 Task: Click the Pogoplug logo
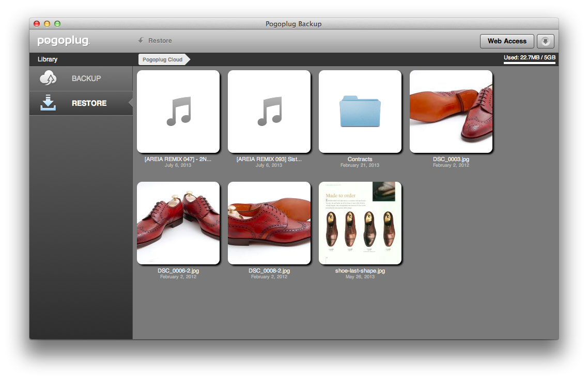(63, 41)
